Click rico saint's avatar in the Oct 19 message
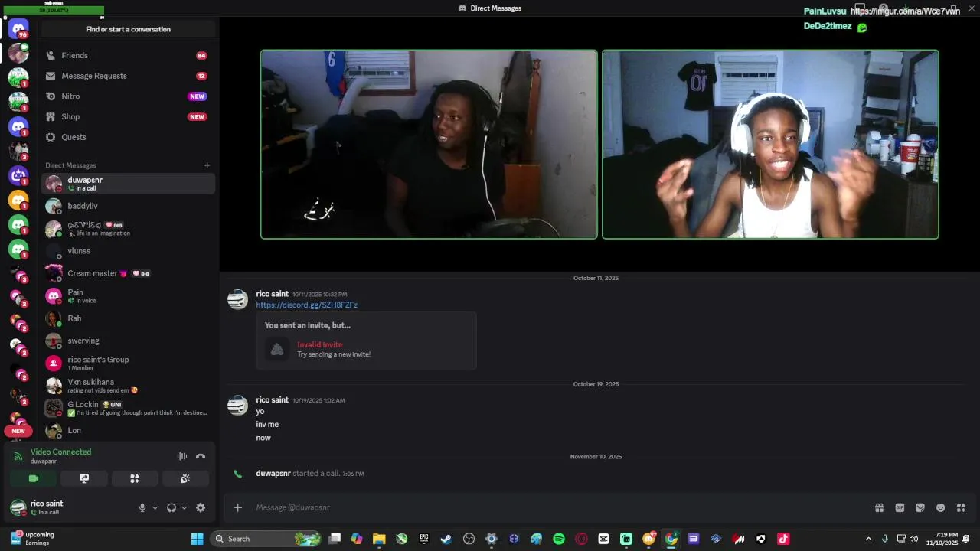980x551 pixels. (x=238, y=405)
